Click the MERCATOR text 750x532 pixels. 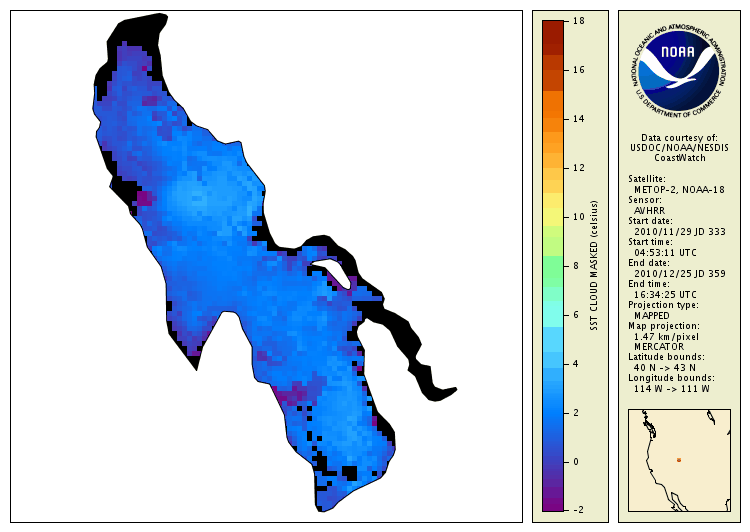[x=659, y=347]
